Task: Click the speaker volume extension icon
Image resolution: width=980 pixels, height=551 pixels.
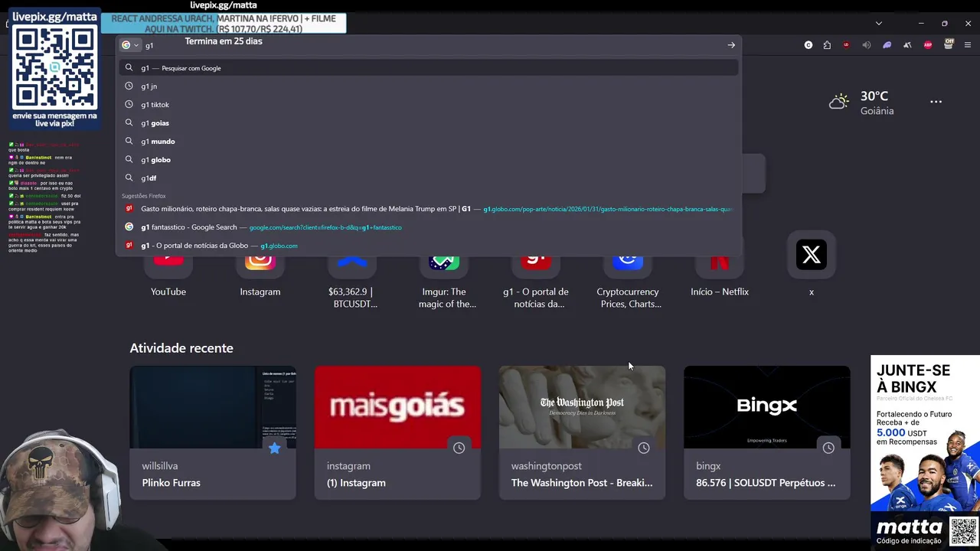Action: pos(867,45)
